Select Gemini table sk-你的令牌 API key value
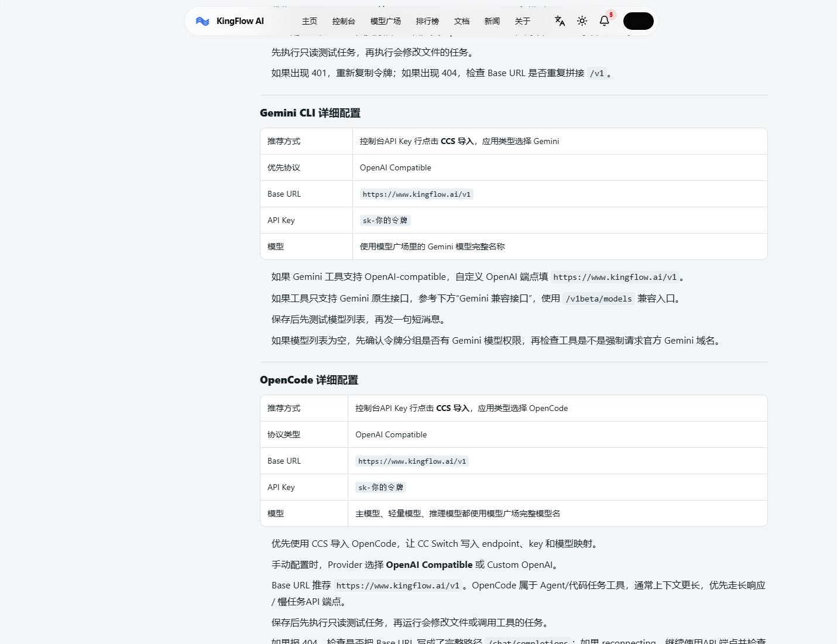The image size is (837, 644). point(385,221)
